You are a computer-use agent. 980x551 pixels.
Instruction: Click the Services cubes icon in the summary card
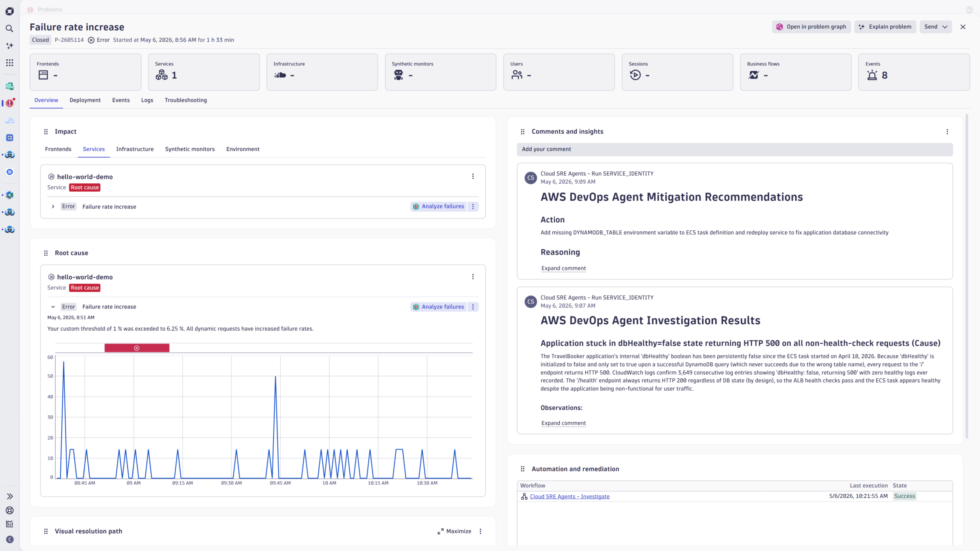[162, 75]
